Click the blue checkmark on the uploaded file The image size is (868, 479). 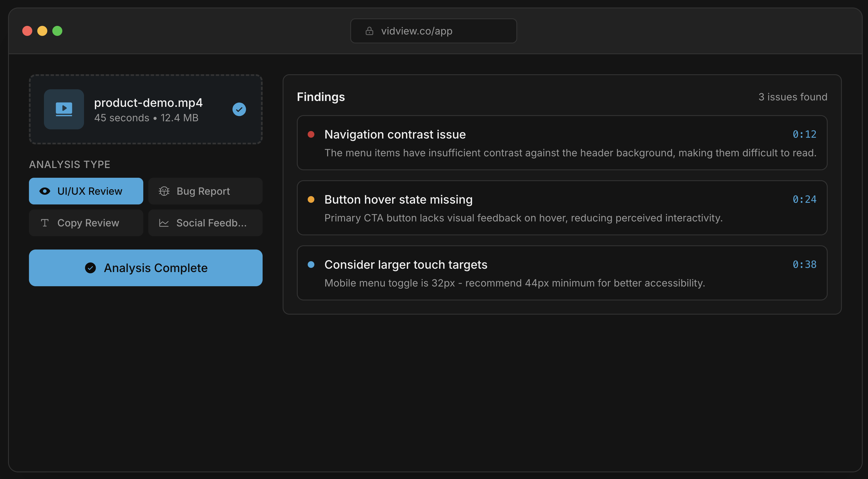239,109
